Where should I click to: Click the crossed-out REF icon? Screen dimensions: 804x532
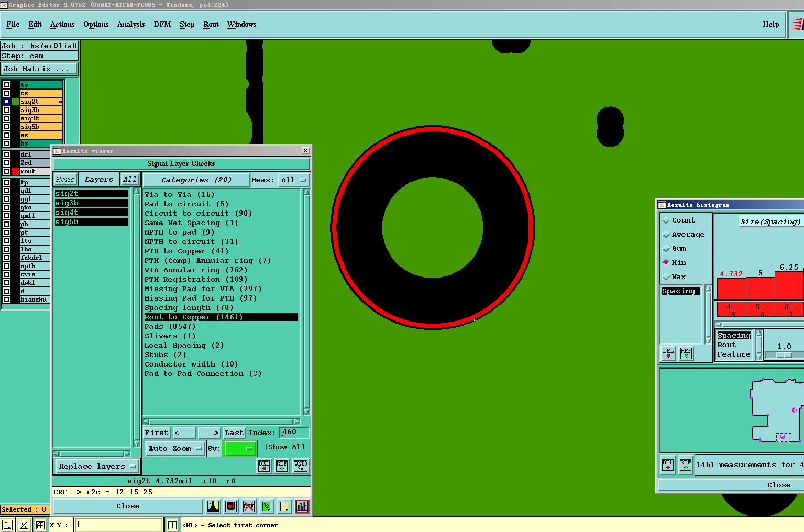[249, 506]
